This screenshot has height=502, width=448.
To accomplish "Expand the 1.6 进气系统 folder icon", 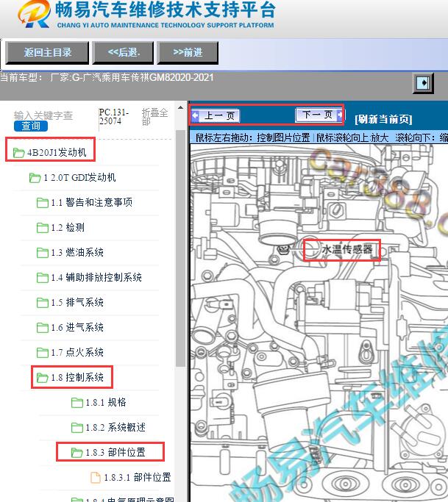I will tap(43, 328).
